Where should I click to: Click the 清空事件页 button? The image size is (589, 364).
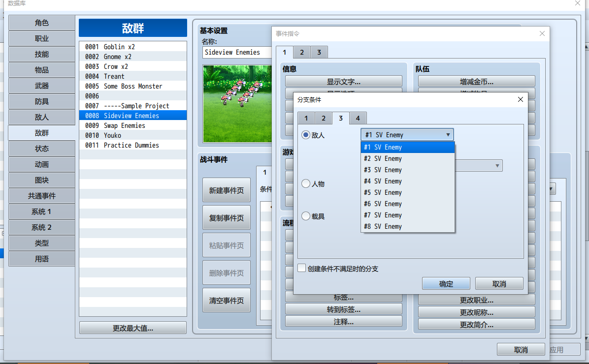pos(227,300)
